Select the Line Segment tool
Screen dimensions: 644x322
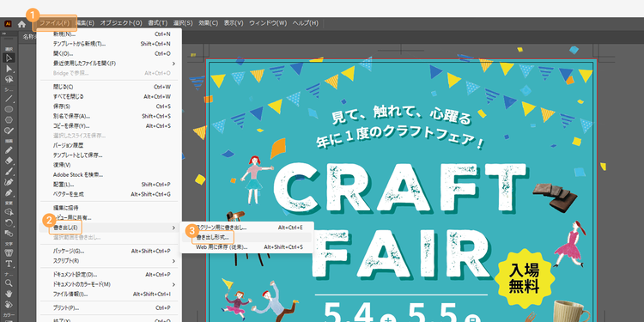pyautogui.click(x=9, y=99)
